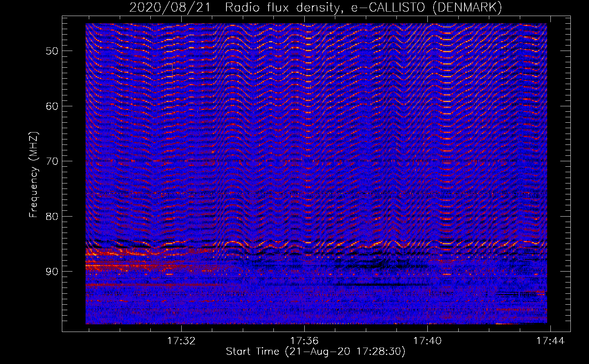The width and height of the screenshot is (589, 364).
Task: Click the 50 frequency tick label
Action: click(52, 51)
